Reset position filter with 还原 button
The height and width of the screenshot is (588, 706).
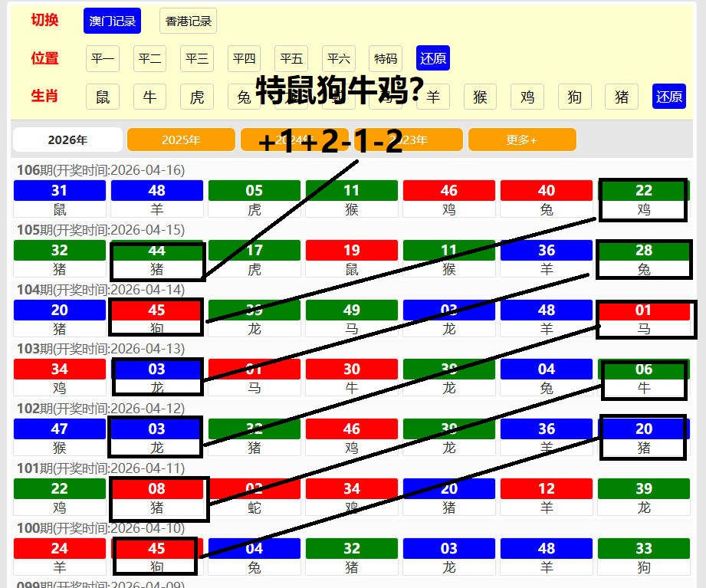433,58
